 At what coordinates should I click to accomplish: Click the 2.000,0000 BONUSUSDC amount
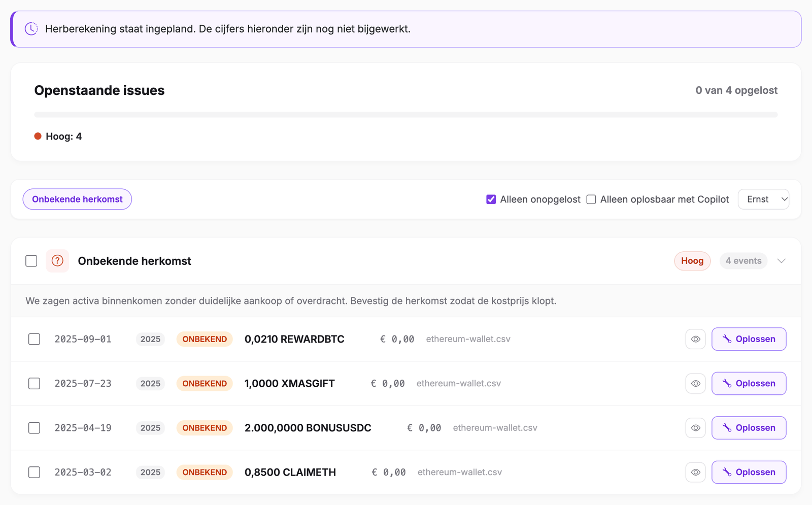pos(308,428)
